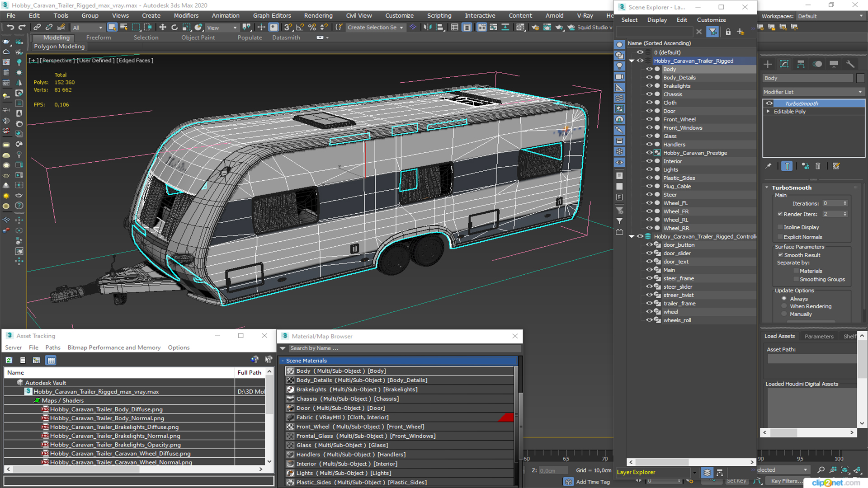The image size is (868, 488).
Task: Collapse the Hobby_Caravan_Trailer_Rigged layer
Action: 632,61
